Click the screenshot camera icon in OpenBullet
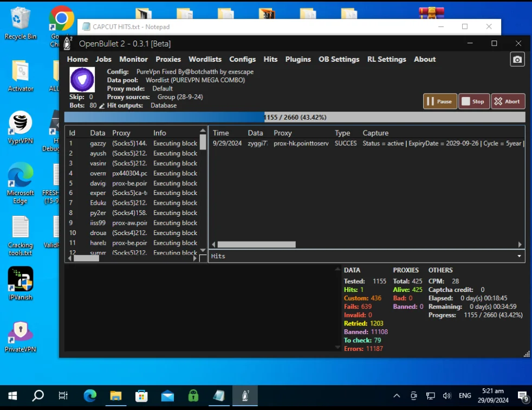This screenshot has width=532, height=410. point(517,60)
